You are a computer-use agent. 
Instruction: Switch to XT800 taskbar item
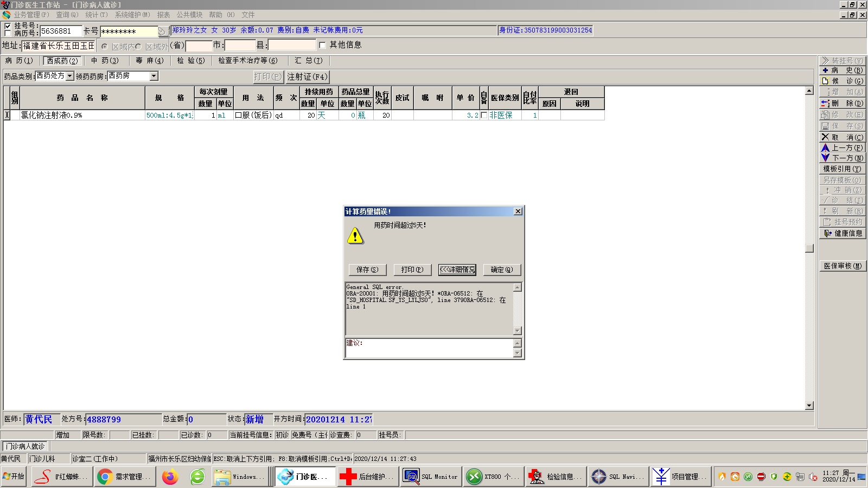[x=493, y=477]
